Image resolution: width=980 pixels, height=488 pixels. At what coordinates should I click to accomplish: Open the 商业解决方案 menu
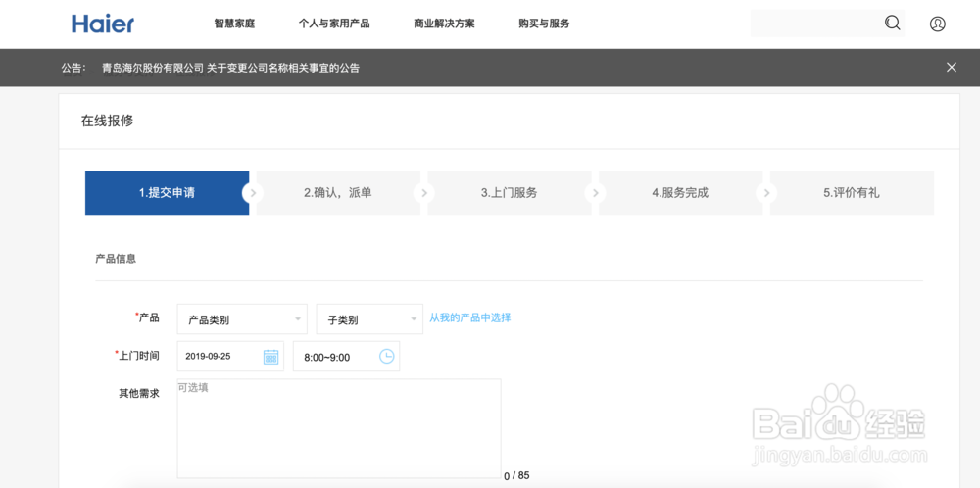(x=444, y=24)
